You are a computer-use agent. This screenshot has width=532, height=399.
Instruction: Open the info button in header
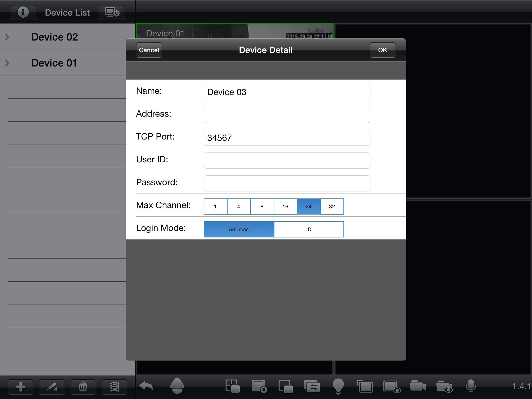[23, 12]
